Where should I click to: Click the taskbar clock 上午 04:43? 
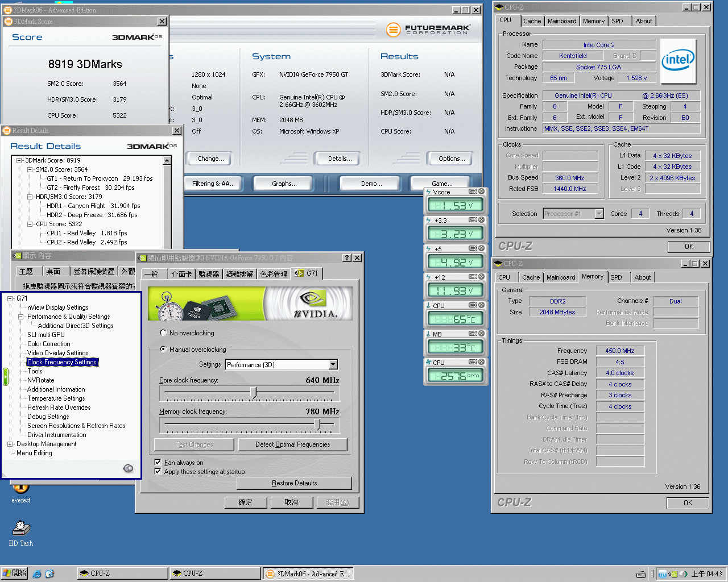point(706,574)
